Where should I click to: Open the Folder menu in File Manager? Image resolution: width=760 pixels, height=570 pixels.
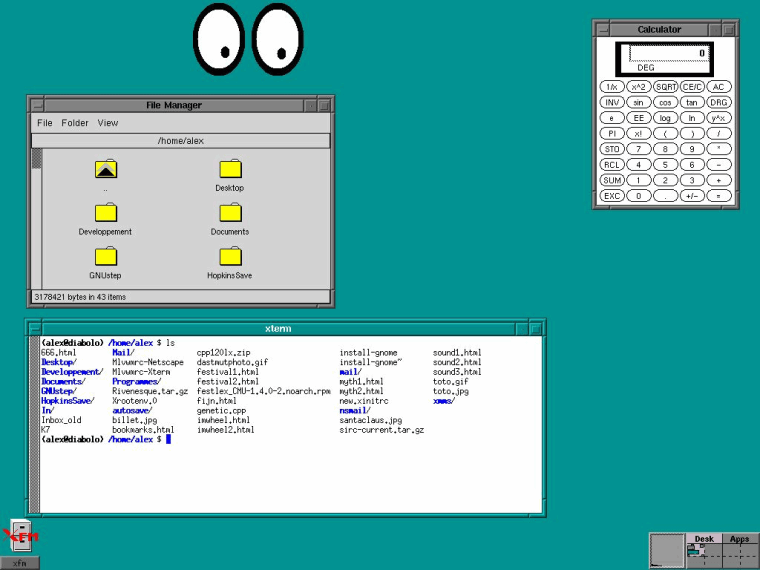click(75, 123)
